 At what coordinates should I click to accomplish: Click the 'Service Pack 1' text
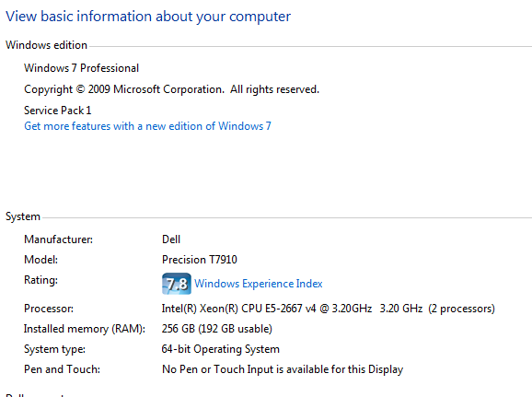pos(58,111)
